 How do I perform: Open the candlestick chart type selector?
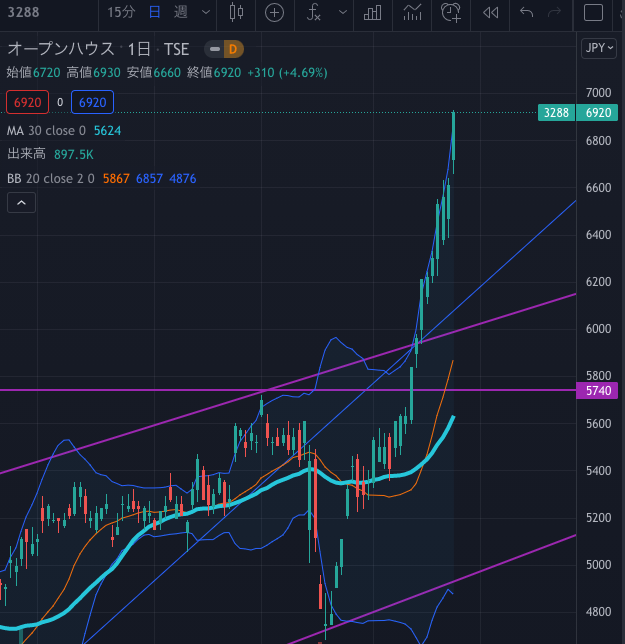pyautogui.click(x=236, y=12)
